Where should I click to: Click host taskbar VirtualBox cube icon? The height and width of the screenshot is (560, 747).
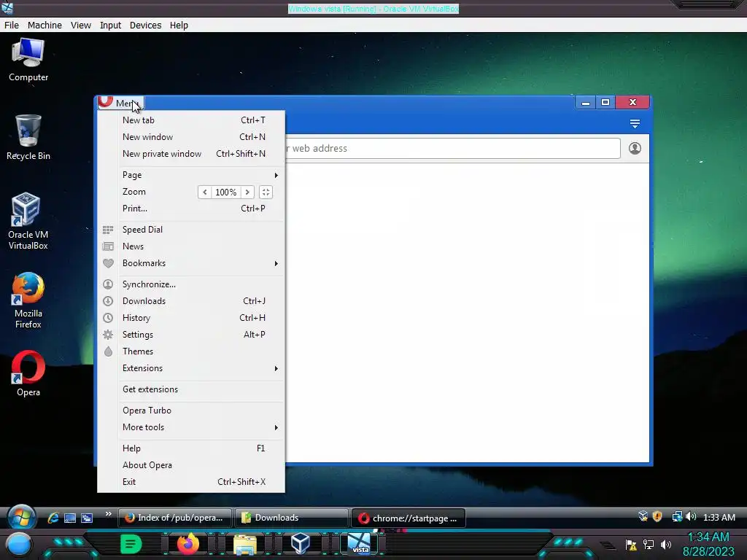pos(301,542)
